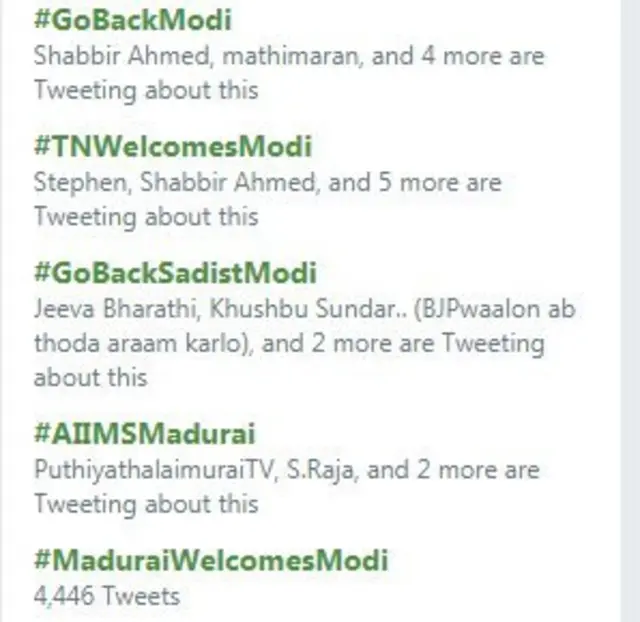
Task: Open the #GoBackSadistModi hashtag
Action: (175, 272)
